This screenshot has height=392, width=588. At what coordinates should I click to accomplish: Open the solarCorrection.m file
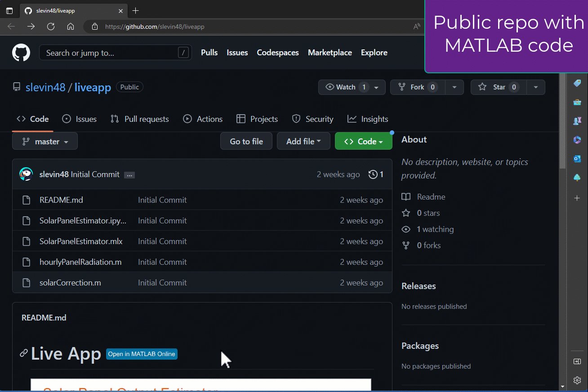click(x=70, y=283)
